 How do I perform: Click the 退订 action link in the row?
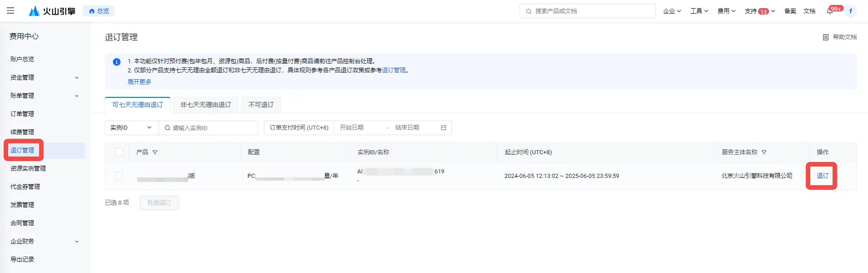pyautogui.click(x=823, y=176)
